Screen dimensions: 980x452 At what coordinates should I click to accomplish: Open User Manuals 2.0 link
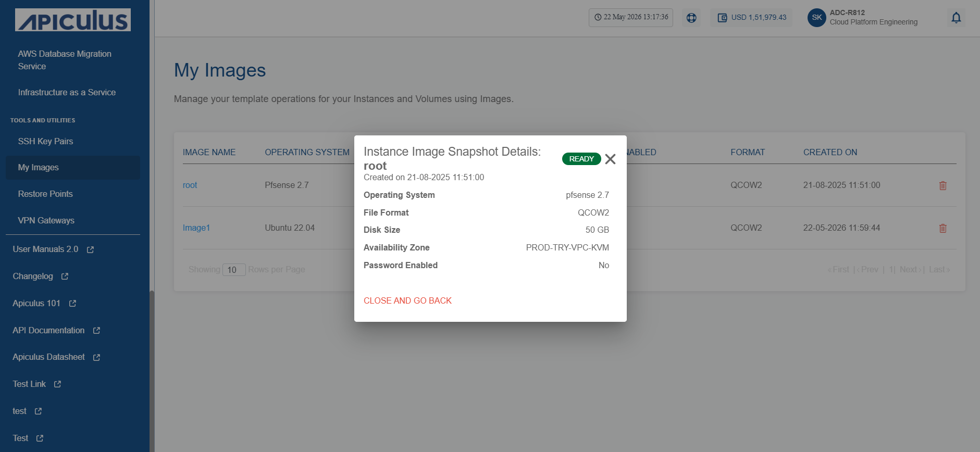click(45, 249)
